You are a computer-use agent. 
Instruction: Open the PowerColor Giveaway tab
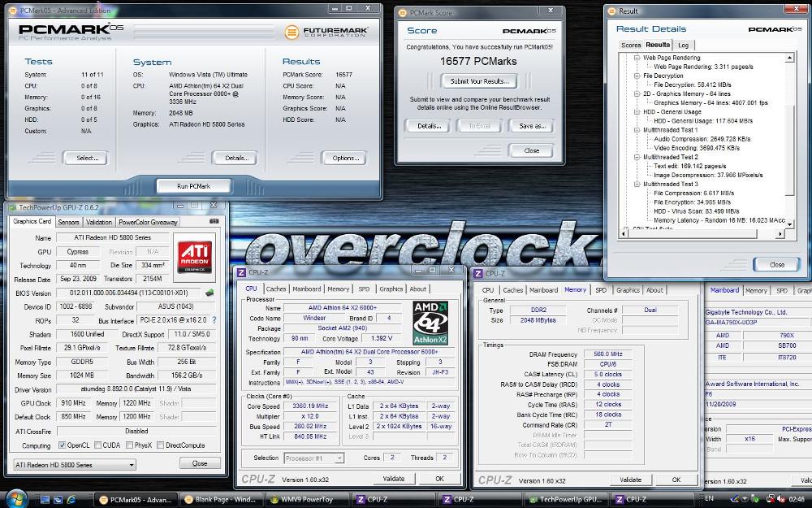pyautogui.click(x=148, y=222)
